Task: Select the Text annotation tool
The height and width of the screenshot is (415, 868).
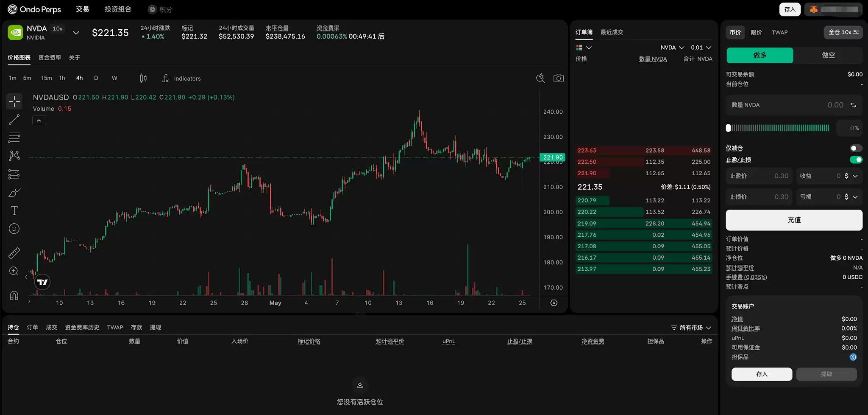Action: (x=14, y=210)
